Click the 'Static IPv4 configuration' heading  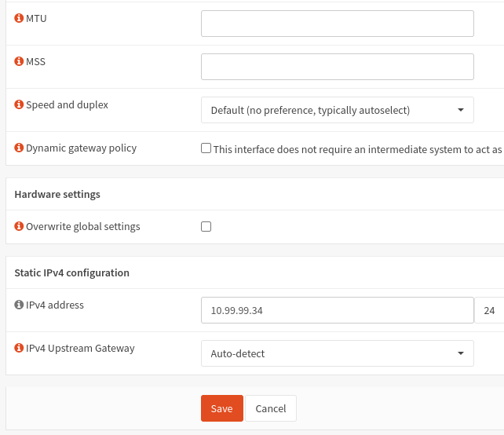coord(71,273)
